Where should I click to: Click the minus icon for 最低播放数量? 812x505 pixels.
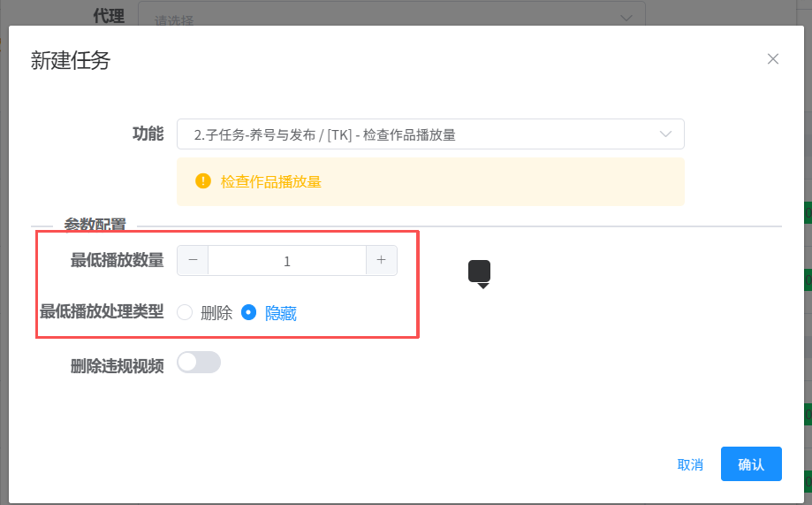[193, 260]
